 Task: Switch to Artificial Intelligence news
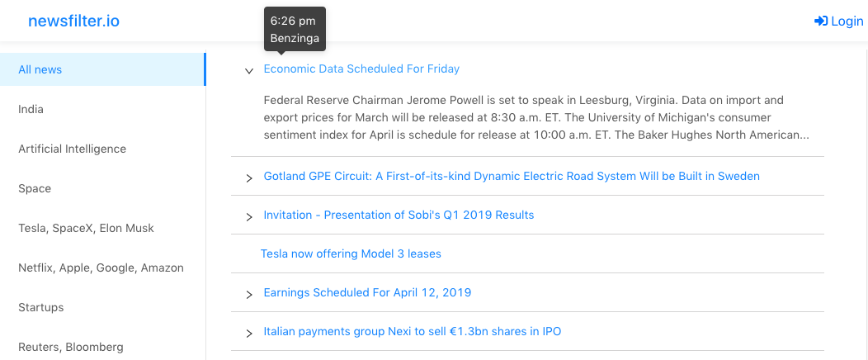pos(73,149)
